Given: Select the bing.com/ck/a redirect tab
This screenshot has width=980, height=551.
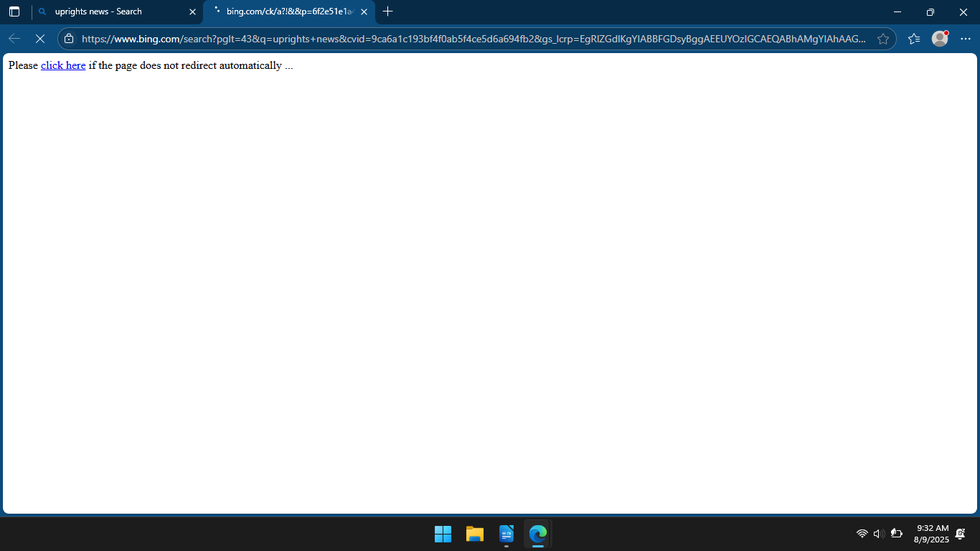Looking at the screenshot, I should [x=289, y=11].
